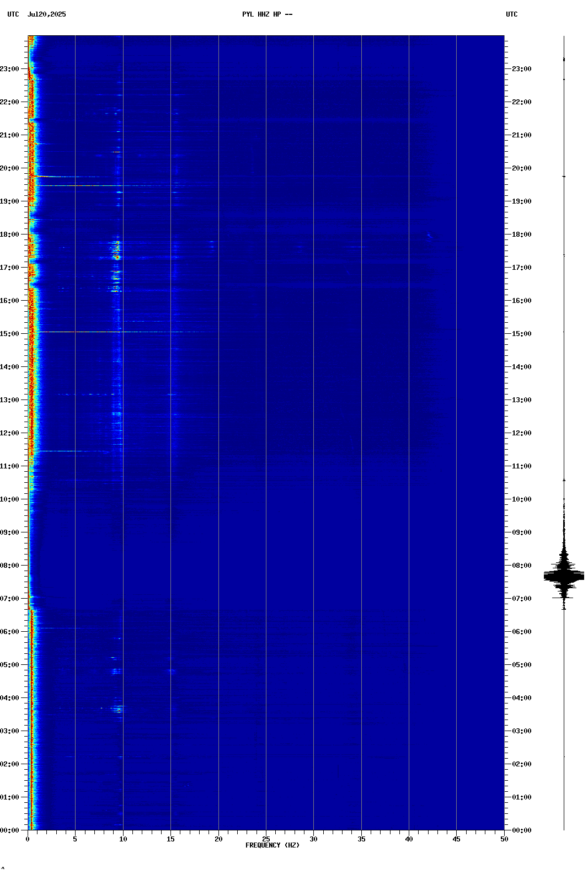588x874 pixels.
Task: Click 04:00 on the right time axis
Action: coord(522,698)
